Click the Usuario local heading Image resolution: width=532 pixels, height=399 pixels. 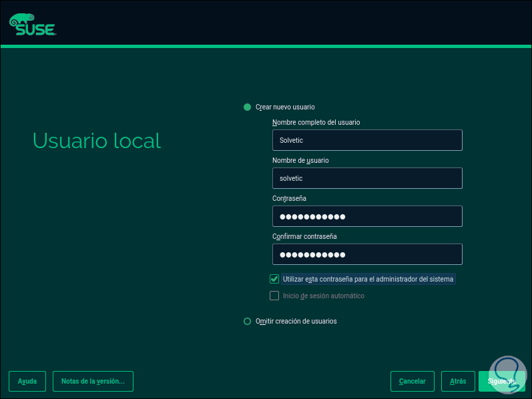[x=97, y=141]
